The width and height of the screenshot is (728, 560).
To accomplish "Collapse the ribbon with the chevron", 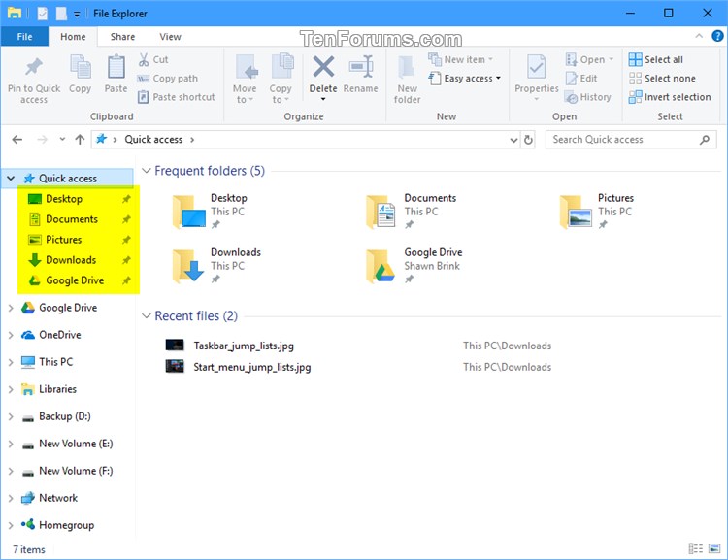I will 698,36.
